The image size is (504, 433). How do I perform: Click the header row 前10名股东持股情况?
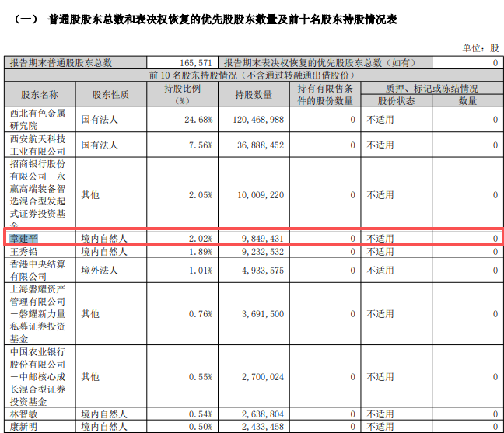point(252,75)
